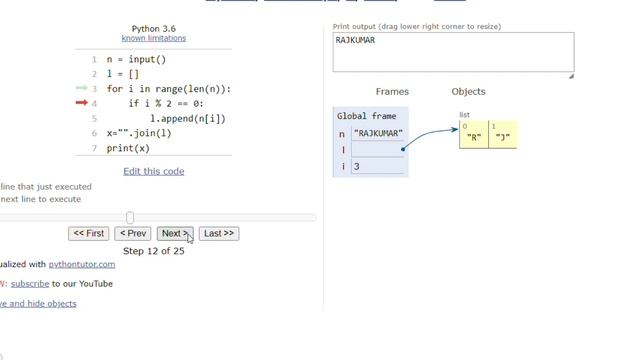Click the value 3 of variable i
The image size is (640, 360).
(x=356, y=167)
